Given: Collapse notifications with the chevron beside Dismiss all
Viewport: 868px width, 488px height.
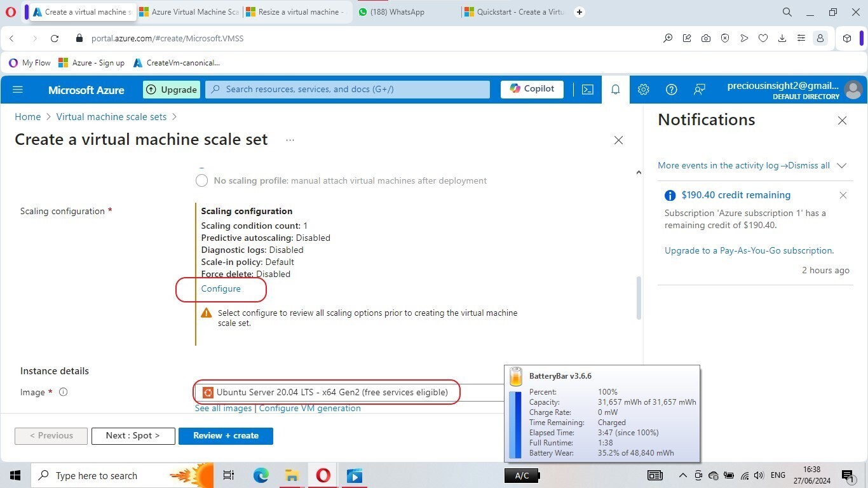Looking at the screenshot, I should (x=841, y=165).
